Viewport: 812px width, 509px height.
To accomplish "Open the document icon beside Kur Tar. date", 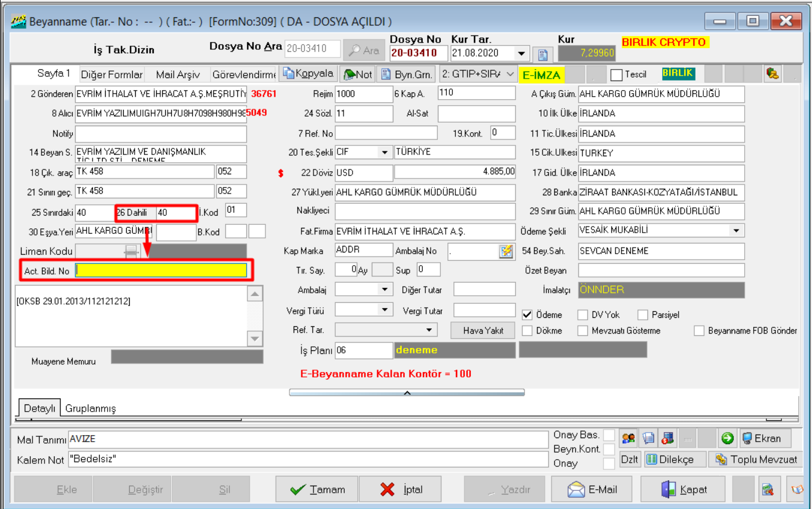I will coord(542,55).
